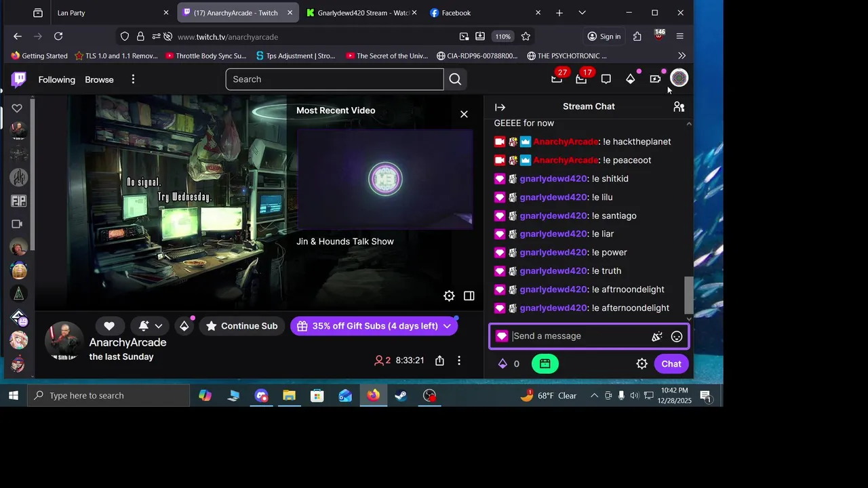The image size is (868, 488).
Task: Open the share icon next to uptime
Action: (x=439, y=361)
